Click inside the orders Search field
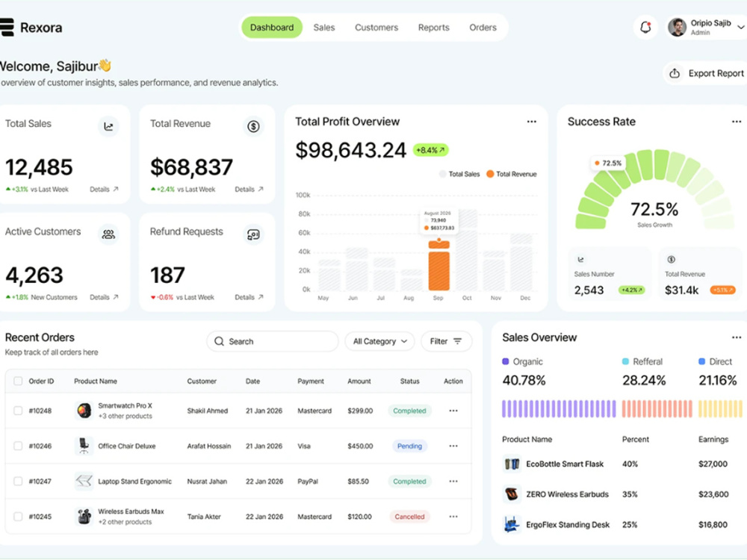 point(273,341)
